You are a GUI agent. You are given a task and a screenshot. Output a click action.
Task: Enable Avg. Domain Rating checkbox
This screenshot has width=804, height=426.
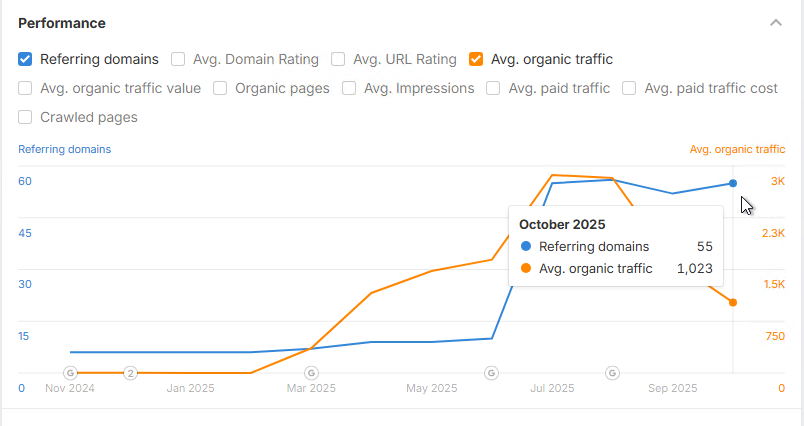(x=178, y=59)
